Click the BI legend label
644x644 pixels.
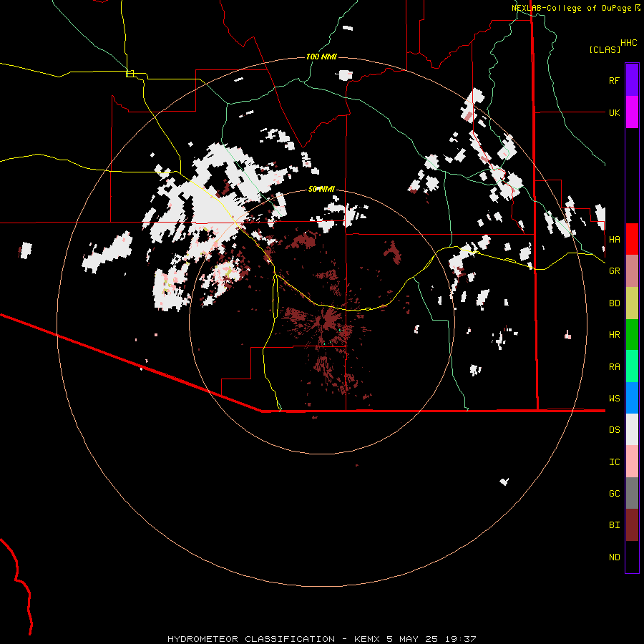(x=614, y=525)
